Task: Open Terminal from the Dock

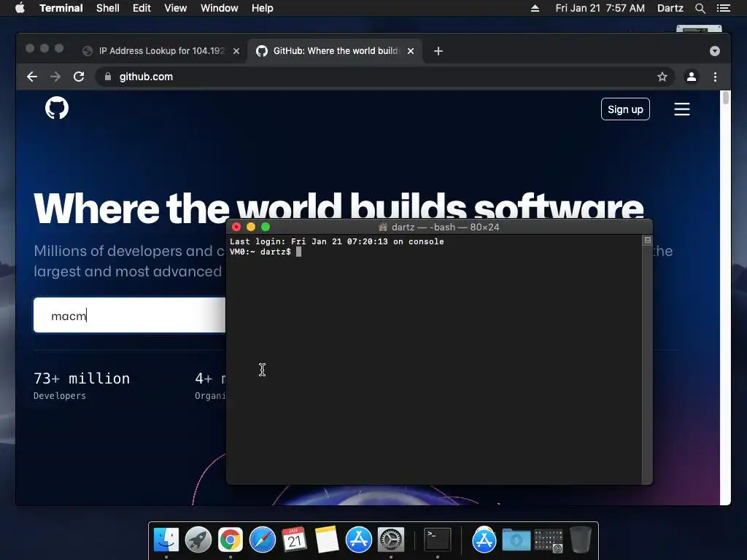Action: coord(438,540)
